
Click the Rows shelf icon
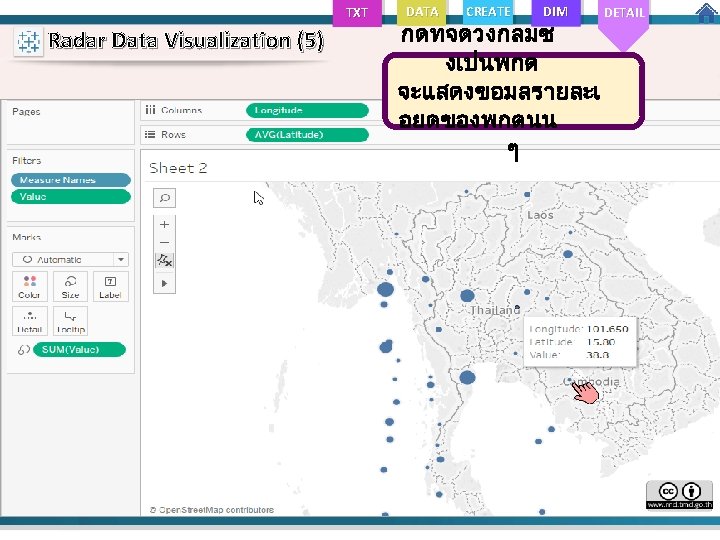pos(150,135)
